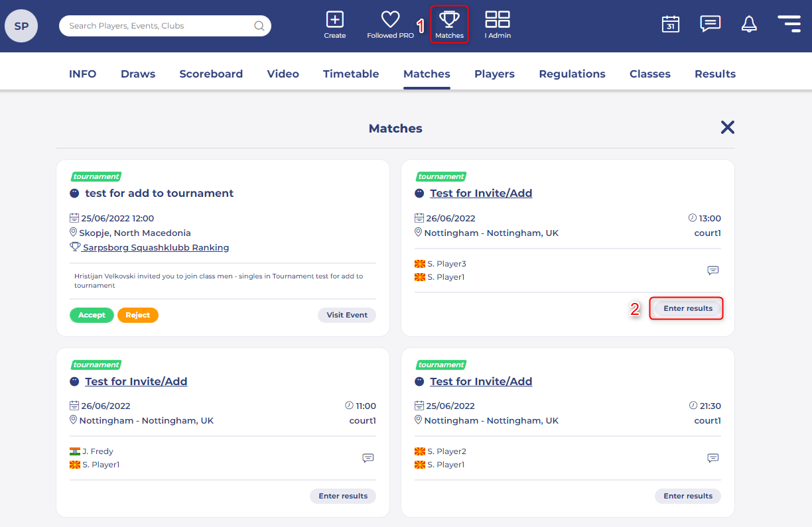The width and height of the screenshot is (812, 527).
Task: Click the Macedonian flag beside S. Player3
Action: click(x=420, y=264)
